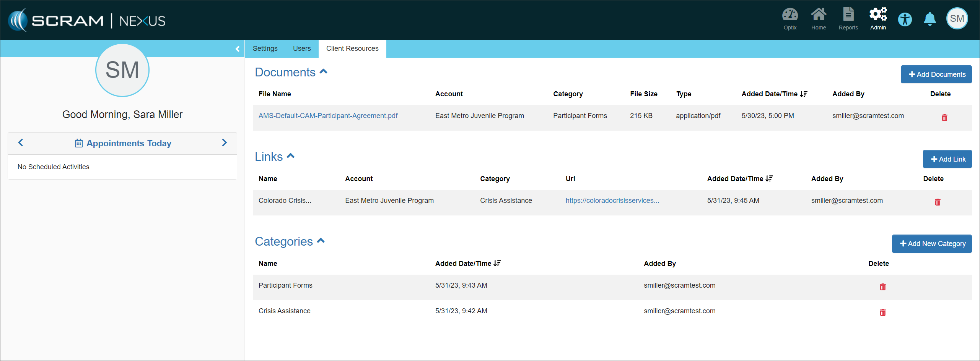Delete the Crisis Assistance category
Image resolution: width=980 pixels, height=361 pixels.
click(x=882, y=312)
